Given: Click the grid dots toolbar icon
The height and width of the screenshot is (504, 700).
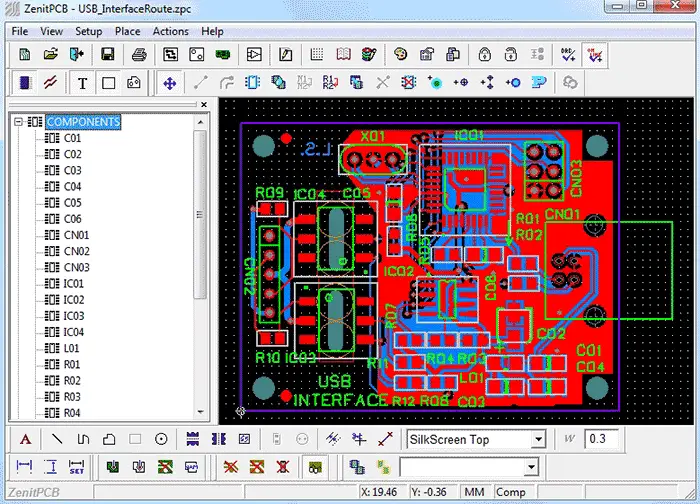Looking at the screenshot, I should pyautogui.click(x=317, y=54).
